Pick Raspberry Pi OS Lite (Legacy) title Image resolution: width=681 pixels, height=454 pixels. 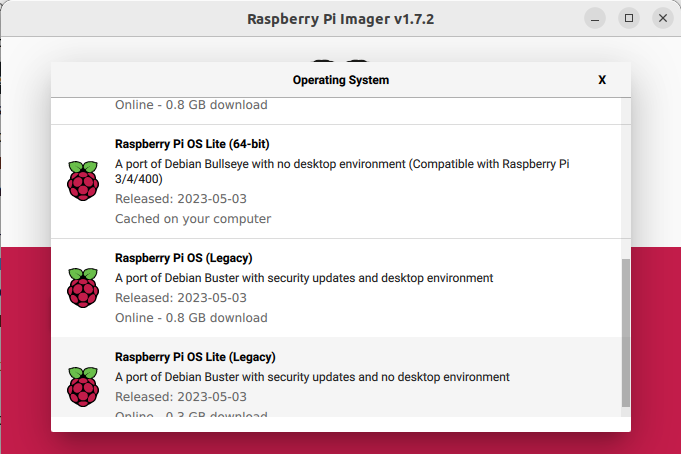[x=195, y=357]
